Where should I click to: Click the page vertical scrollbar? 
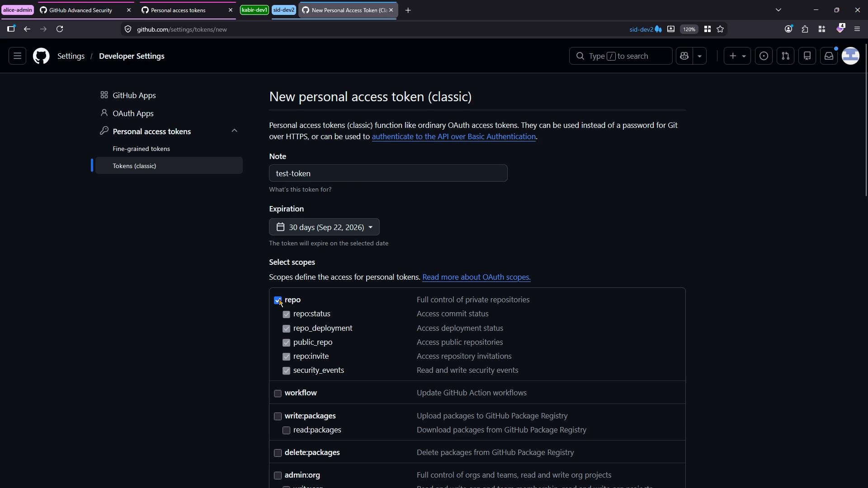pyautogui.click(x=866, y=120)
